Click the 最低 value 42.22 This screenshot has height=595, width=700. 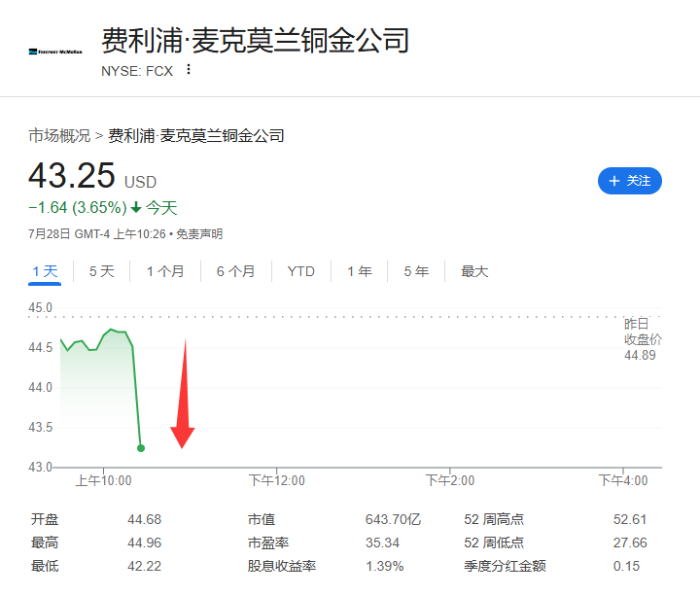pyautogui.click(x=144, y=566)
